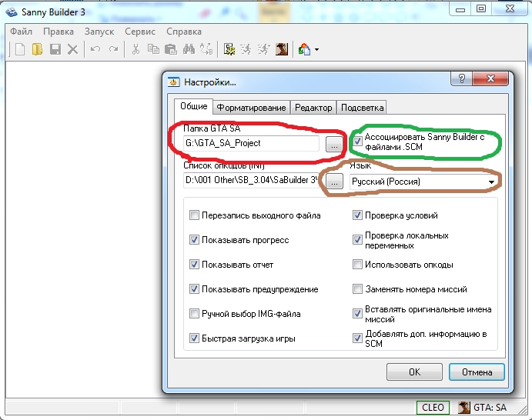Click the Open file folder icon
Image resolution: width=532 pixels, height=420 pixels.
(x=37, y=49)
